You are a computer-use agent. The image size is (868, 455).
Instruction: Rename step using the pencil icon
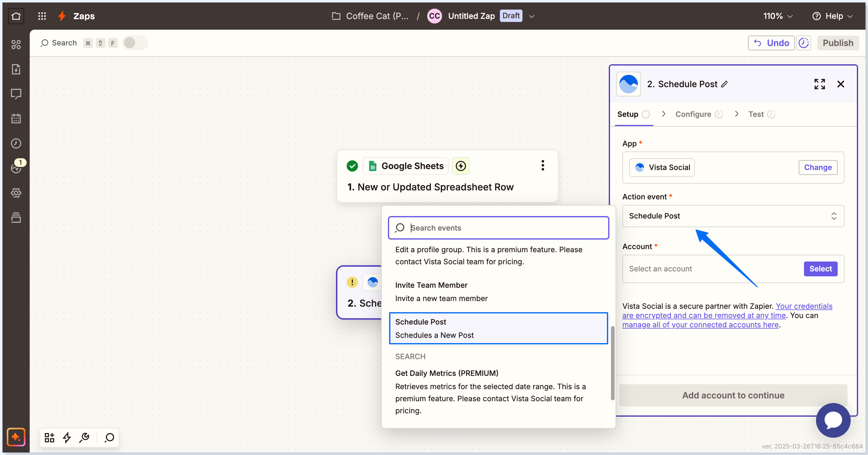(x=725, y=84)
